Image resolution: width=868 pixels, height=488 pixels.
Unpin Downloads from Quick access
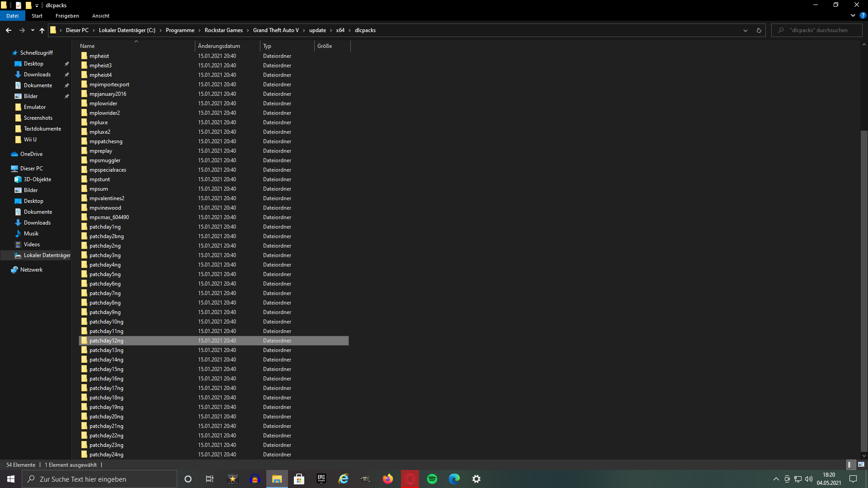pos(66,74)
